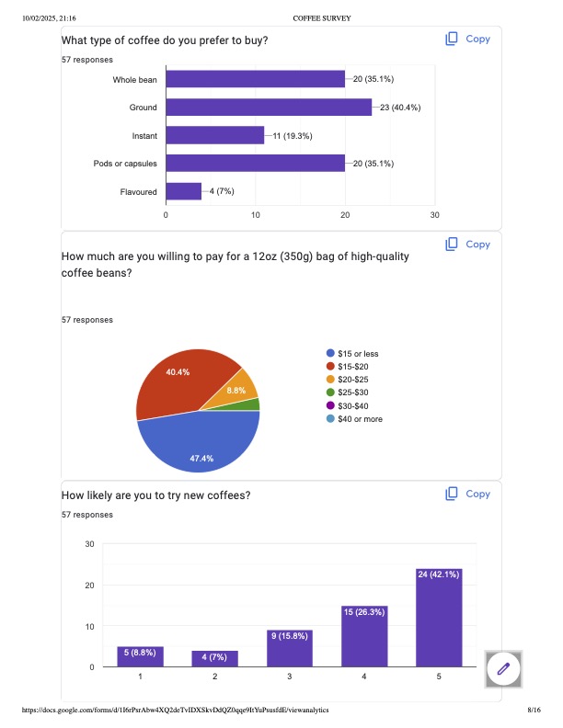Click the $40 or more legend dot

(330, 419)
